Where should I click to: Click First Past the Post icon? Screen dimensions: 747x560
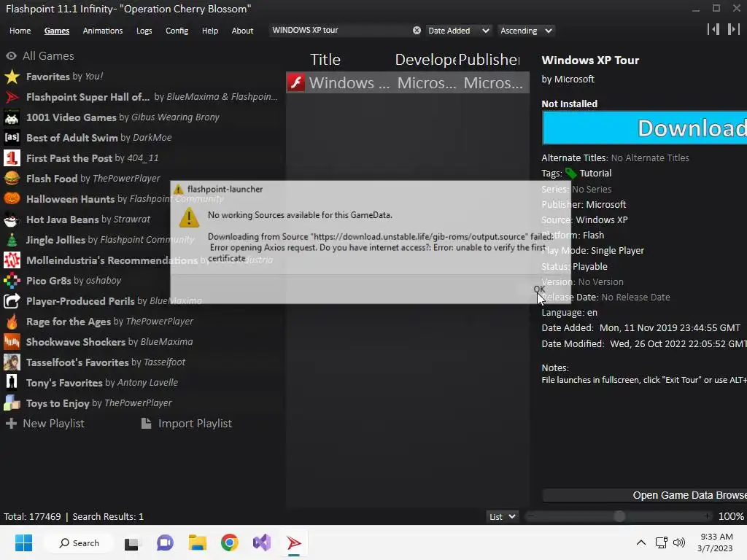(x=12, y=158)
